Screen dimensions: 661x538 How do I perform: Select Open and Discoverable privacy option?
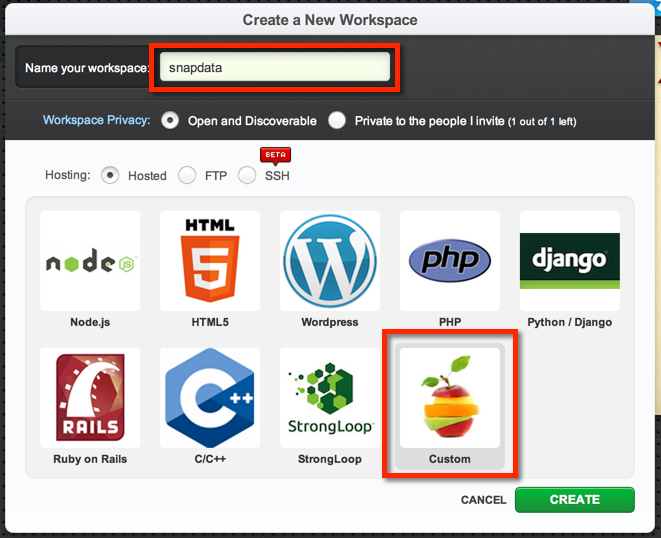point(170,121)
